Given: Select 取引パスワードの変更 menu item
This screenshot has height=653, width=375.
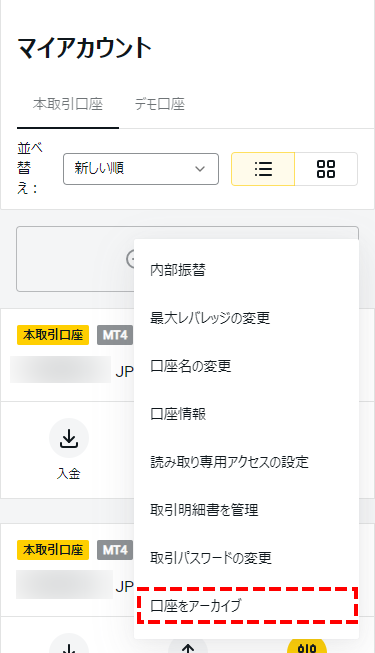Looking at the screenshot, I should pos(246,557).
